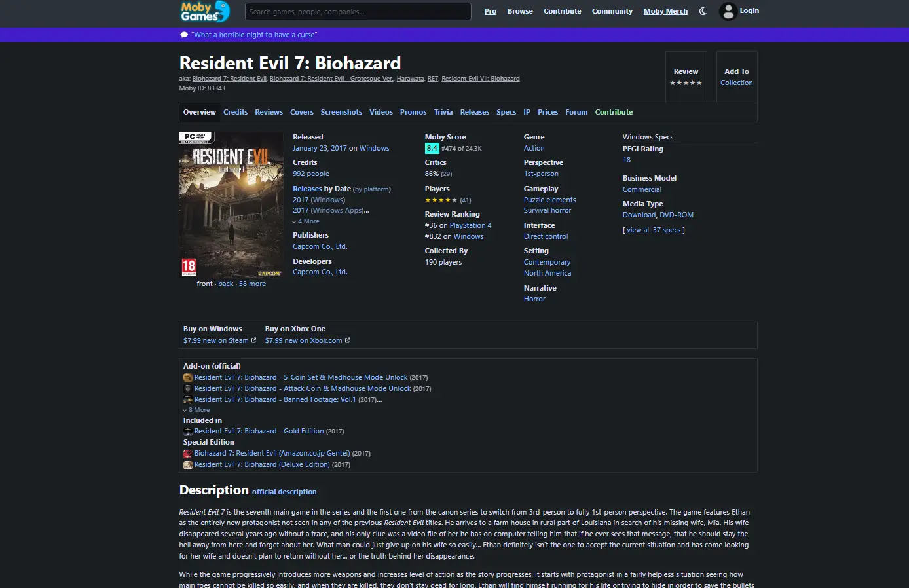This screenshot has height=588, width=909.
Task: Click the review star rating
Action: click(686, 83)
